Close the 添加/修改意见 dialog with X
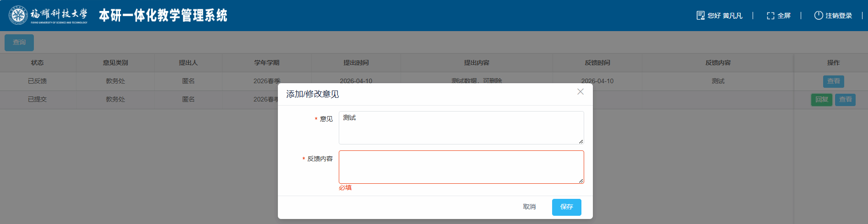Image resolution: width=868 pixels, height=224 pixels. coord(580,92)
